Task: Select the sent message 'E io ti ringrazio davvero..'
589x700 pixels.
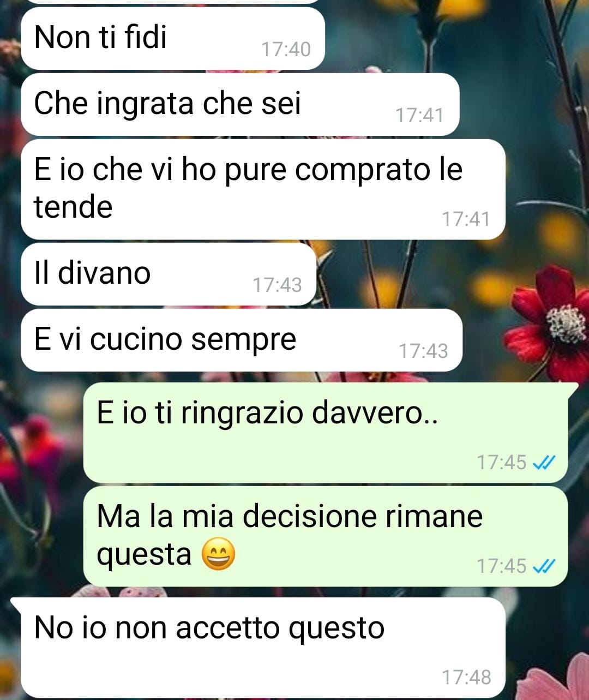Action: (326, 433)
